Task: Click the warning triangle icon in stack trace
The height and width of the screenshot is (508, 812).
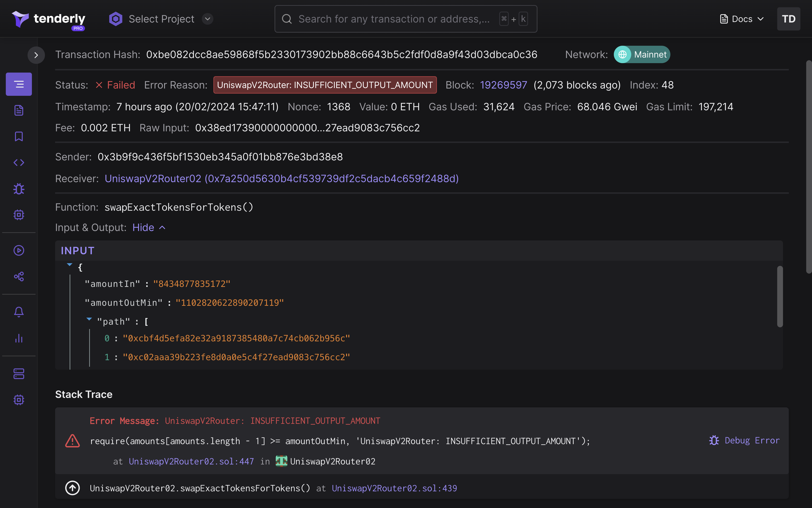Action: (72, 441)
